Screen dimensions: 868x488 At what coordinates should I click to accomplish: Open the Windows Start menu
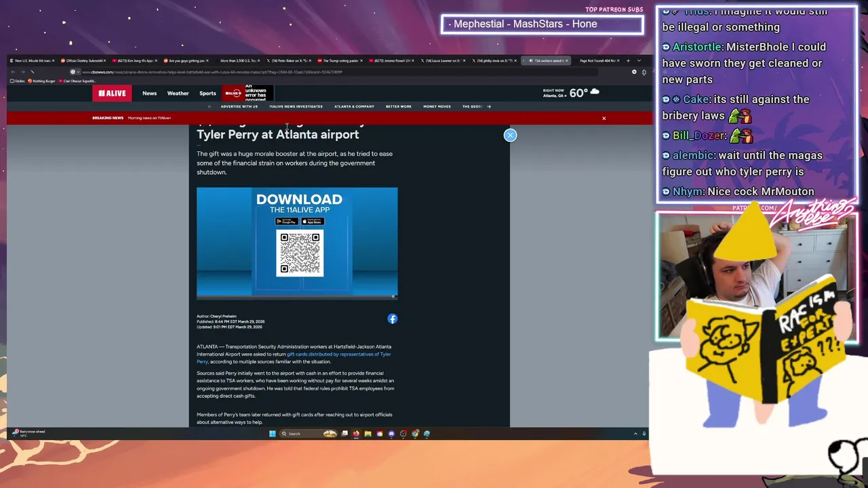[x=273, y=434]
